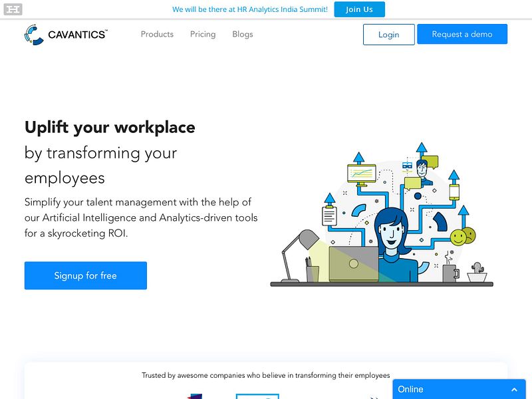Screen dimensions: 532x399
Task: Click Signup for free button
Action: [x=86, y=275]
